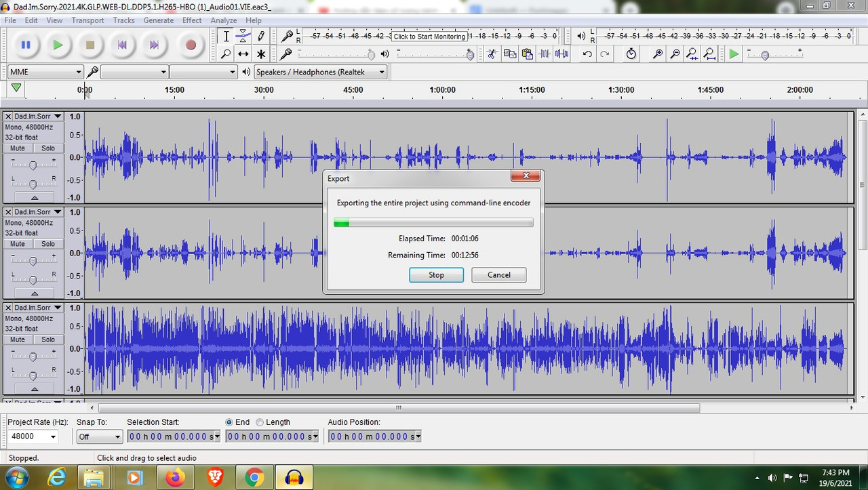The height and width of the screenshot is (490, 868).
Task: Select the Envelope tool
Action: click(243, 36)
